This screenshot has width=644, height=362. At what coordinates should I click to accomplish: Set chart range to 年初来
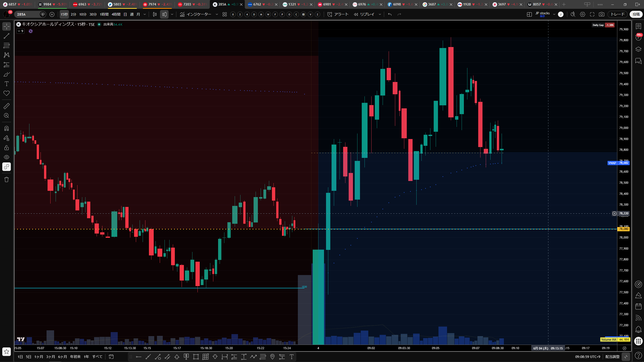(x=75, y=357)
